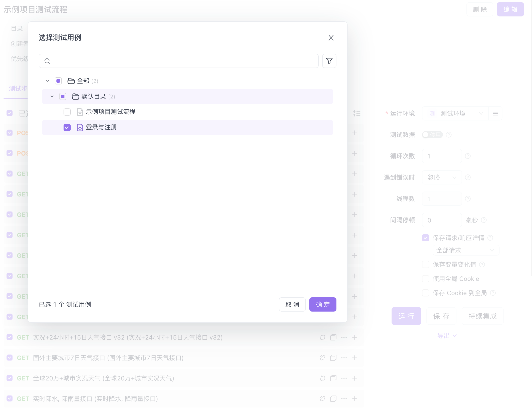Screen dimensions: 532x408
Task: Click the 登录与注册 file icon
Action: click(80, 128)
